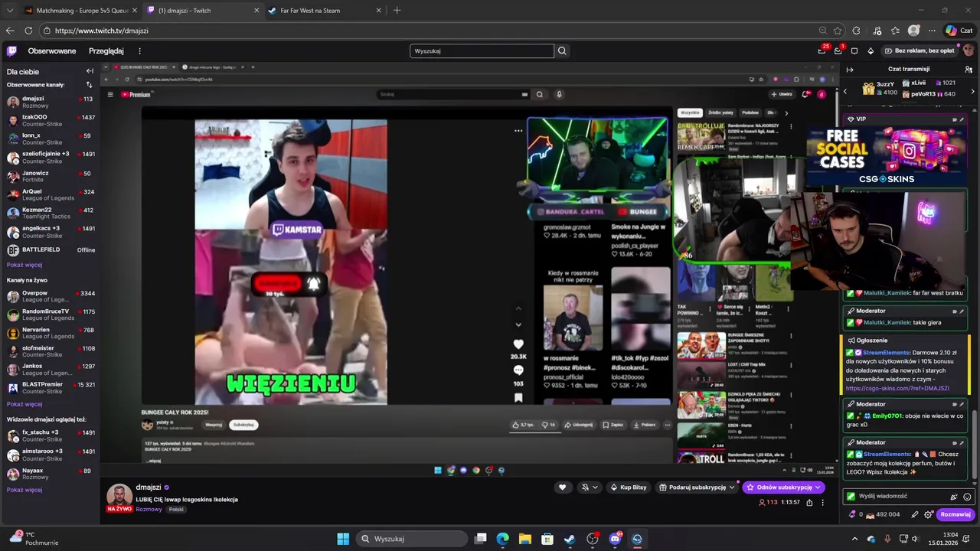Click the browser address bar URL
The width and height of the screenshot is (980, 551).
pyautogui.click(x=102, y=31)
